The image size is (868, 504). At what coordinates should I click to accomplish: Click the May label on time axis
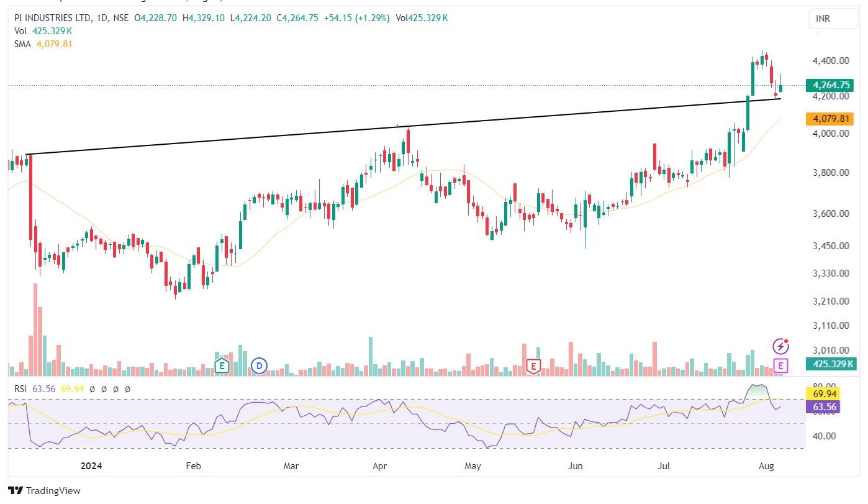point(473,465)
